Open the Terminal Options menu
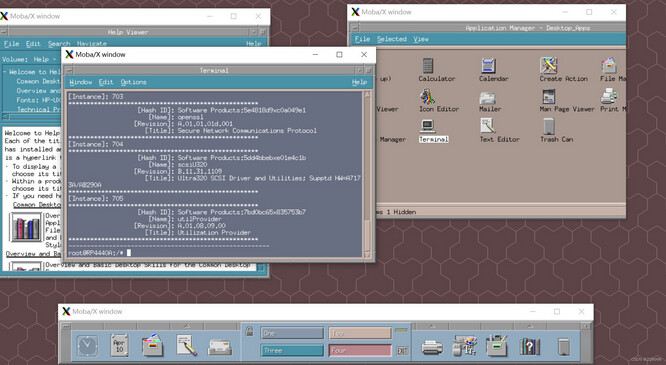Screen dimensions: 666x365 pyautogui.click(x=133, y=82)
